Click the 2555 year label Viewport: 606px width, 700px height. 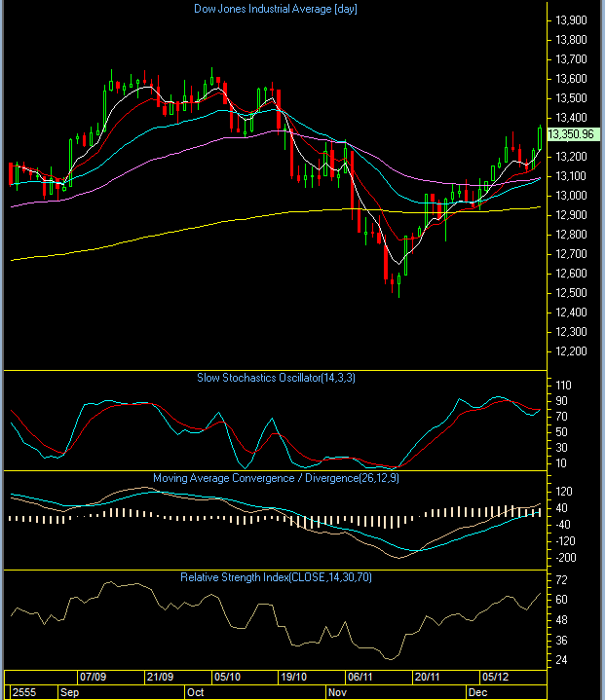pos(22,692)
